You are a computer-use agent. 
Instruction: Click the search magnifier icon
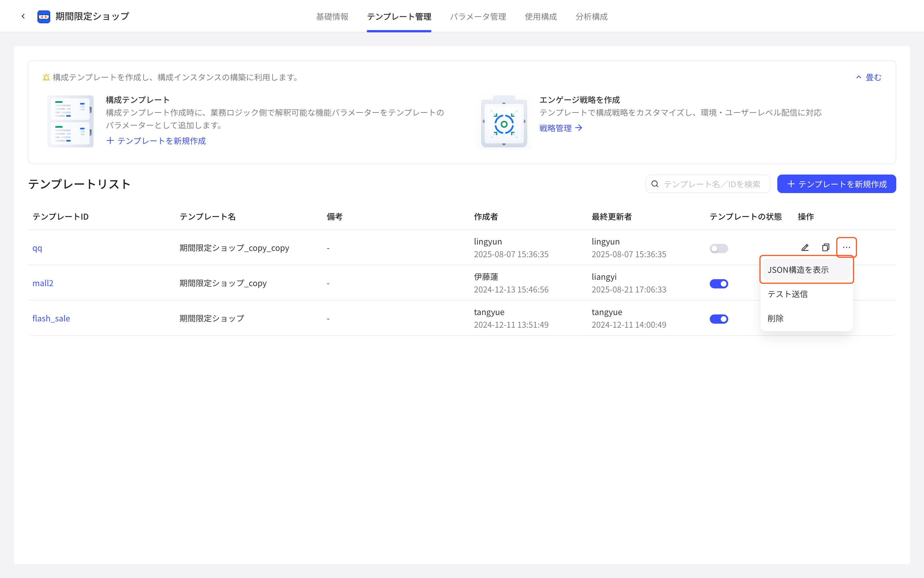tap(655, 184)
